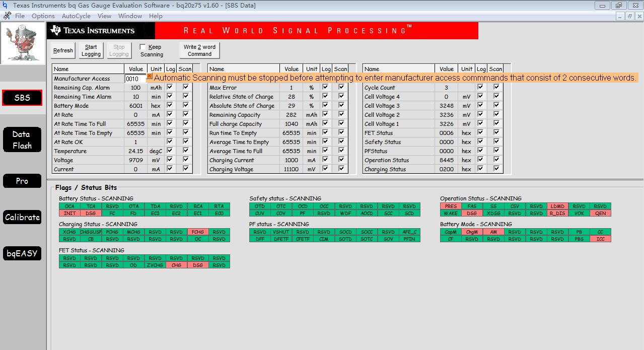The image size is (644, 350).
Task: Click the Cell Voltage 3 value 3248
Action: [446, 106]
